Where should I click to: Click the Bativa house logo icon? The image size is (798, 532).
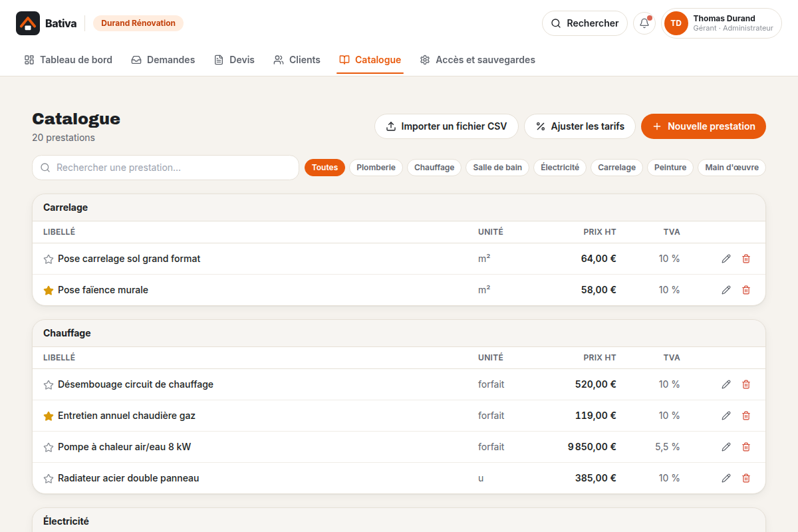tap(28, 23)
